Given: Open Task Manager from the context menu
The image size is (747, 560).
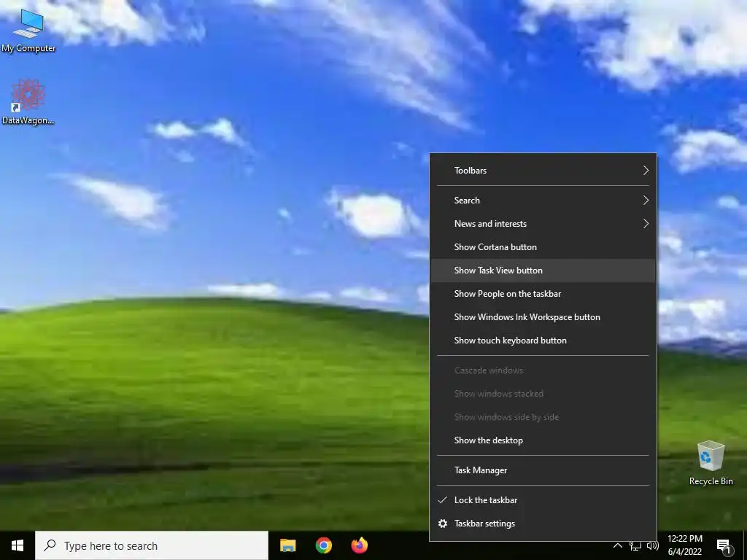Looking at the screenshot, I should [x=543, y=470].
